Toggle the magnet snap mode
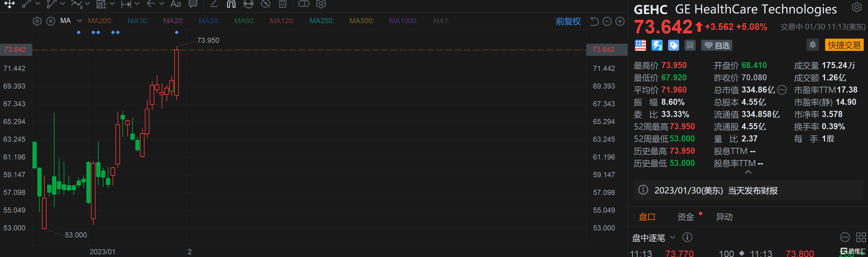Viewport: 868px width, 257px height. [231, 4]
